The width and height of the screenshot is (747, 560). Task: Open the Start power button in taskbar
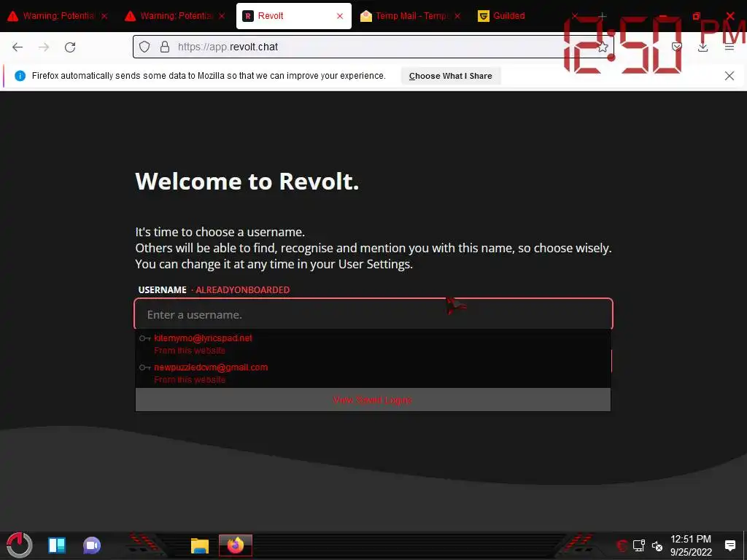click(19, 545)
